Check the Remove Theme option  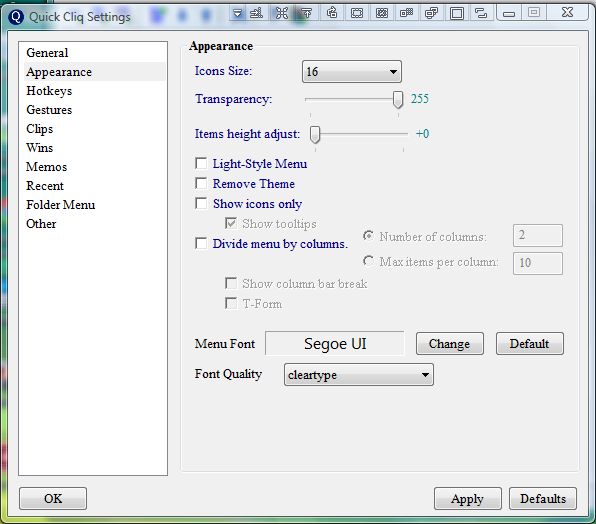[201, 183]
